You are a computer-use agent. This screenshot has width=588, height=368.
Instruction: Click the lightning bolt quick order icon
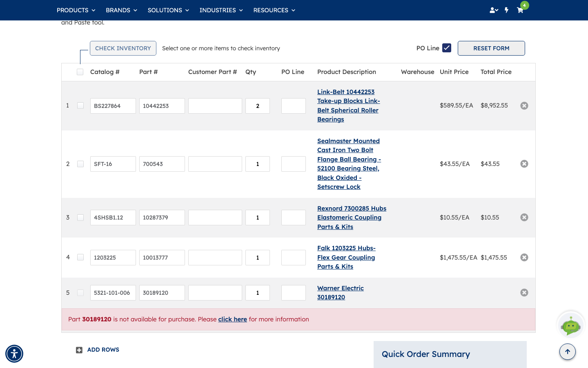[507, 10]
